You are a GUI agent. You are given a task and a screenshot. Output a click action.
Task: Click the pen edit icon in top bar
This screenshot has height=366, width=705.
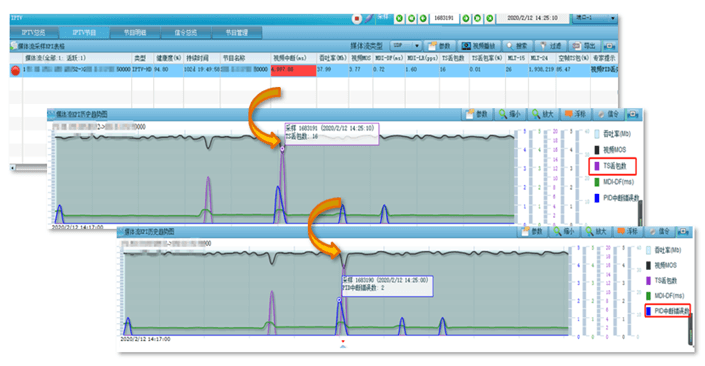click(x=369, y=18)
